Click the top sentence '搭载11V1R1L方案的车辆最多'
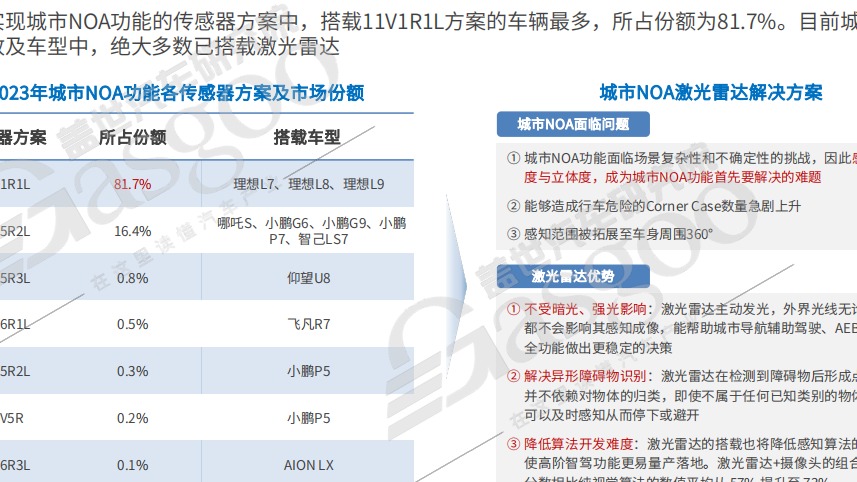The width and height of the screenshot is (857, 482). (455, 21)
